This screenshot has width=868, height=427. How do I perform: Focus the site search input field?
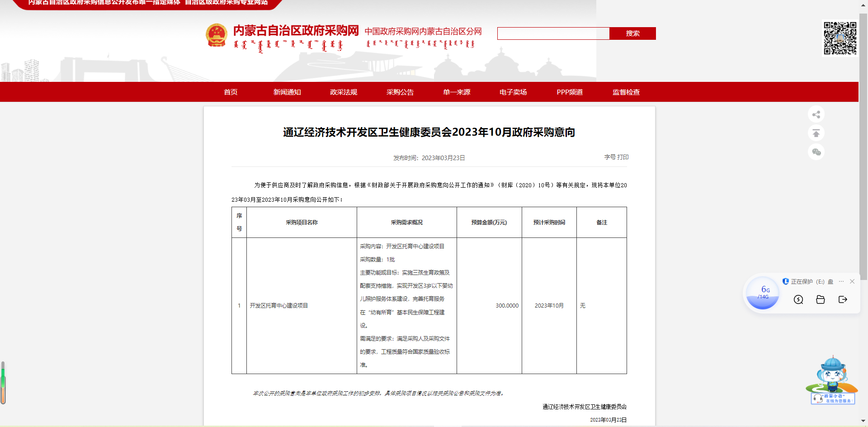pos(553,33)
